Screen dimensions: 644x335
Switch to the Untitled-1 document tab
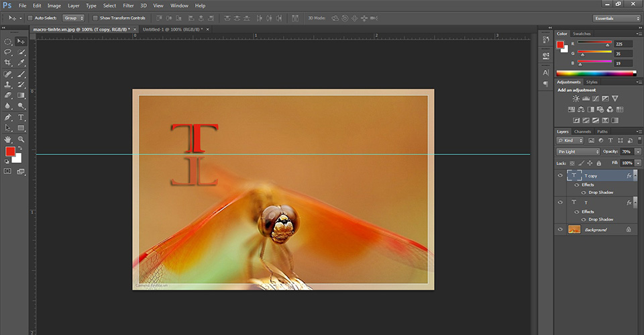tap(172, 30)
